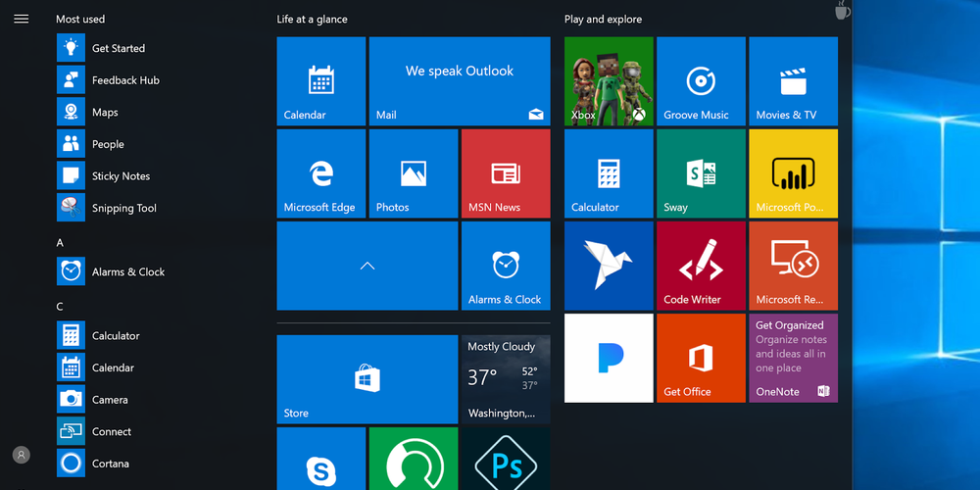Click the Life at a glance group title
Viewport: 980px width, 490px height.
click(x=312, y=20)
